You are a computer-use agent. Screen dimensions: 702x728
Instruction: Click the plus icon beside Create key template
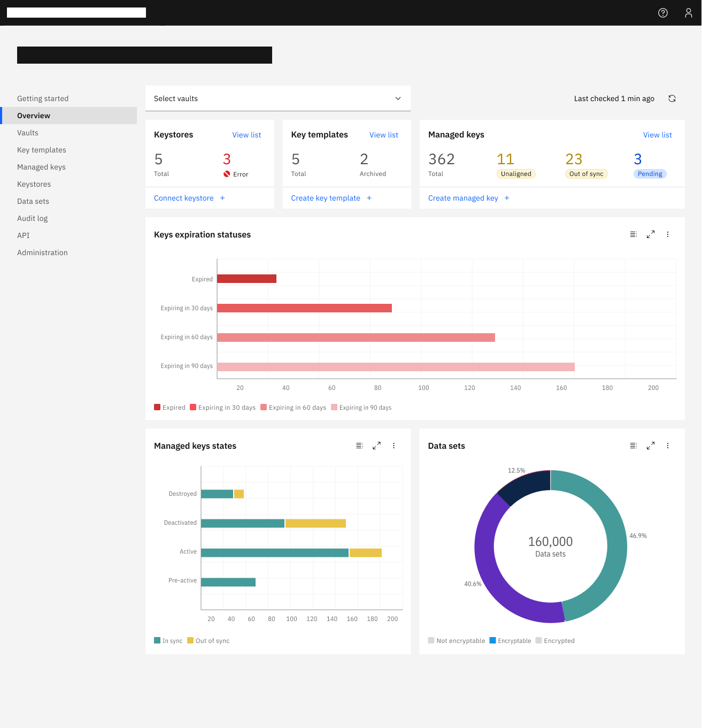pyautogui.click(x=369, y=198)
